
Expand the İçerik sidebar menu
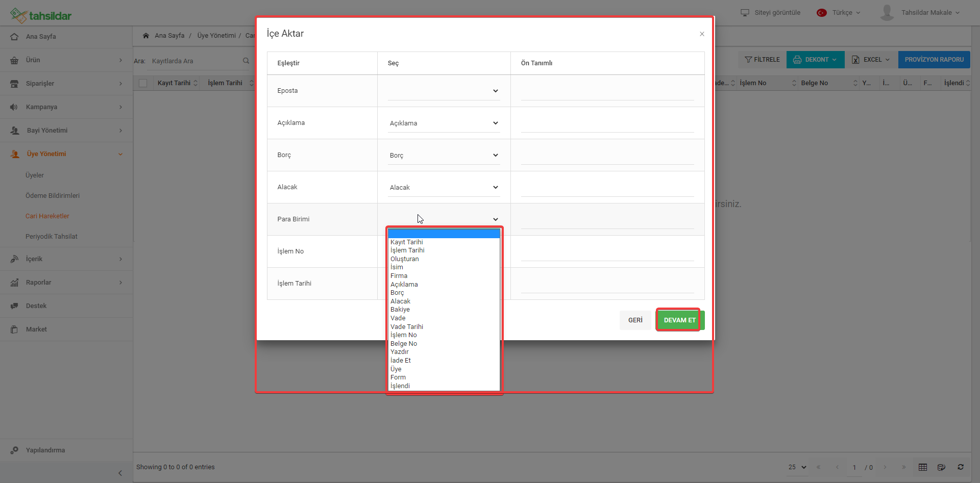pos(66,259)
